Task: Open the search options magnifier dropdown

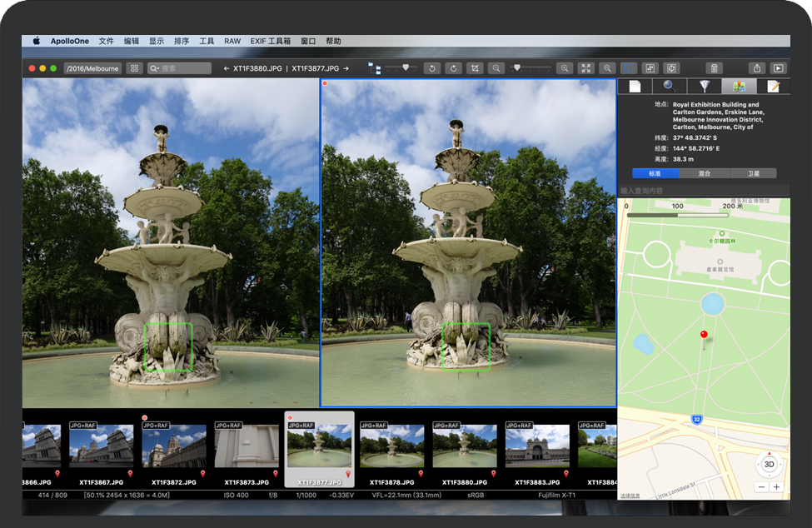Action: tap(155, 68)
